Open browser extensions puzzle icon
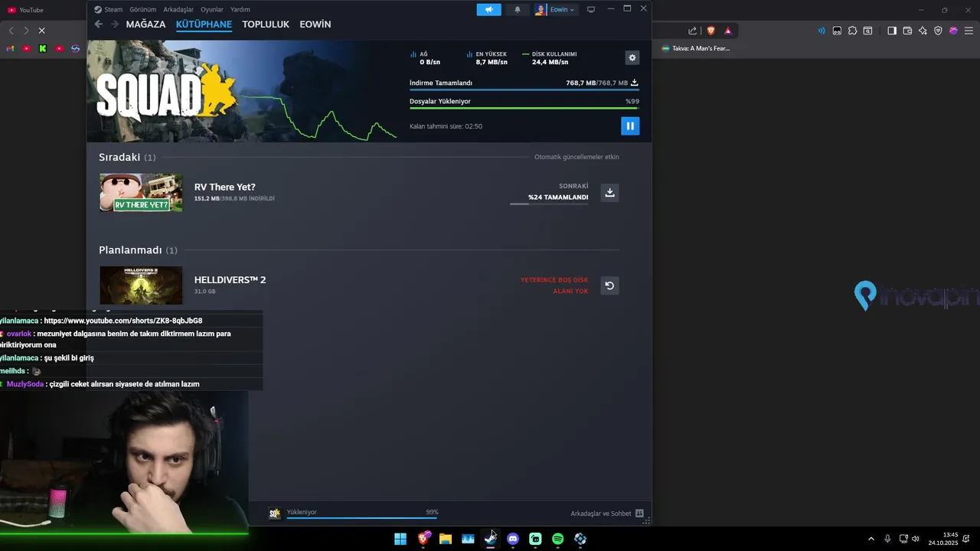Image resolution: width=980 pixels, height=551 pixels. (x=852, y=31)
